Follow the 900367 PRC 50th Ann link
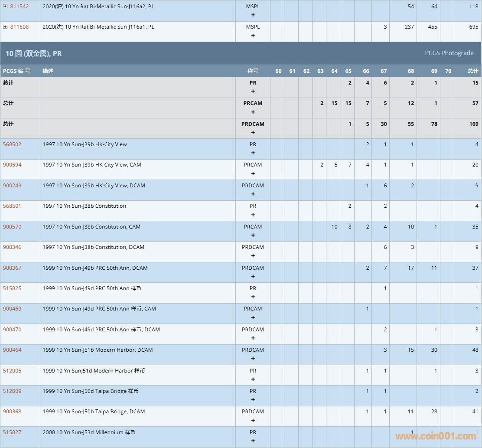The height and width of the screenshot is (448, 482). pos(12,268)
